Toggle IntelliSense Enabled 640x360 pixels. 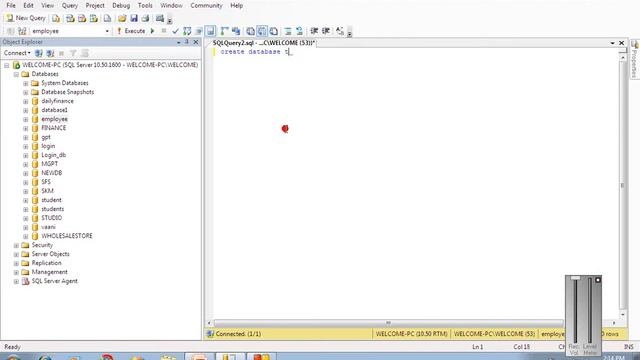211,31
